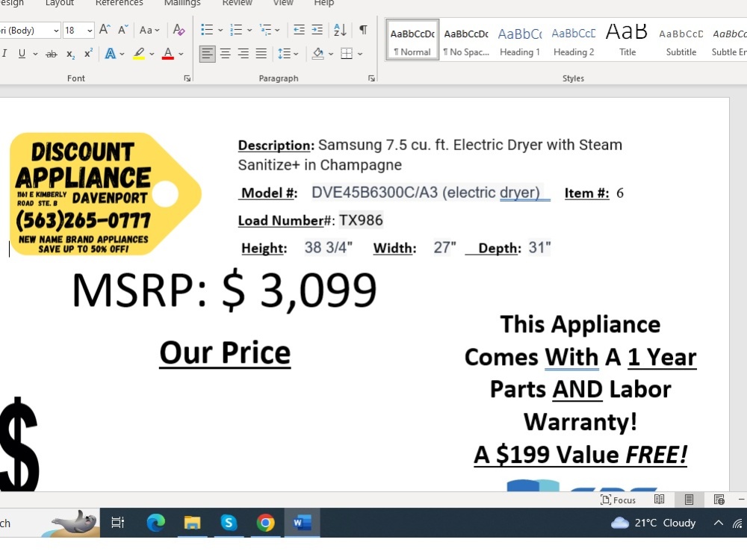Apply Text Effects and Typography
Screen dimensions: 747x560
[x=110, y=54]
